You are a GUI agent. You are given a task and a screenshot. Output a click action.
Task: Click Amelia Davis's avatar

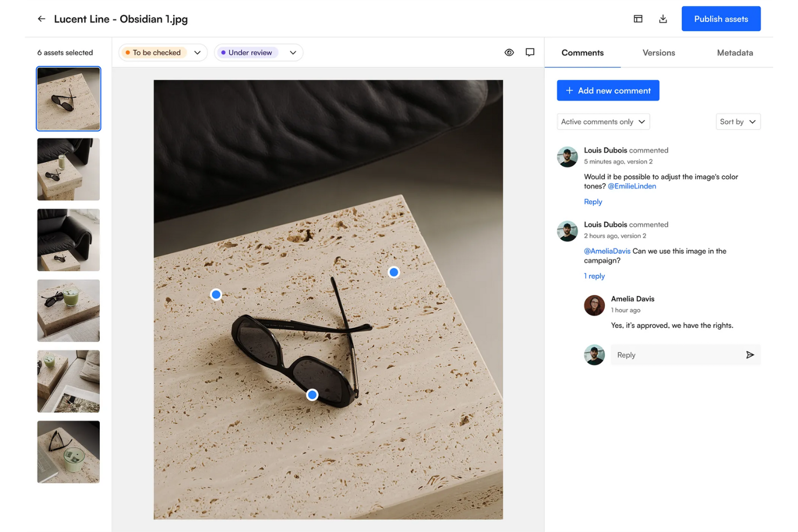594,305
